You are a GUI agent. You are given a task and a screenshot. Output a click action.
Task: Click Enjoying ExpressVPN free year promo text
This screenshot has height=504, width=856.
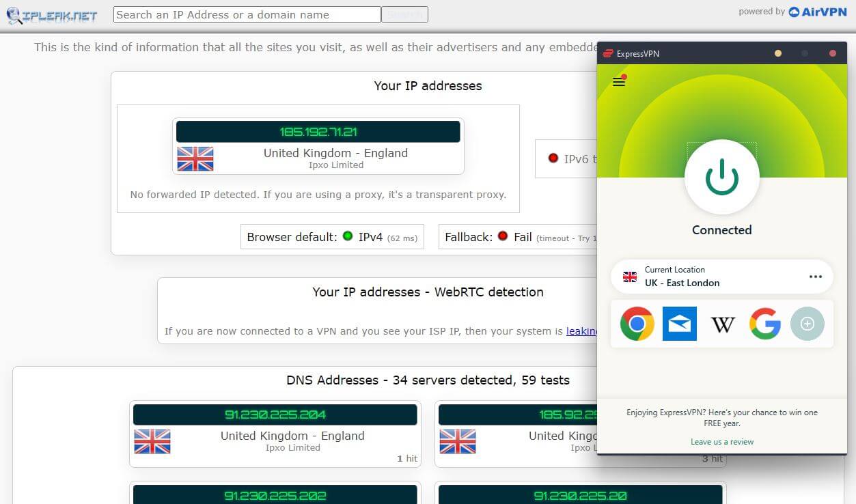(x=722, y=418)
